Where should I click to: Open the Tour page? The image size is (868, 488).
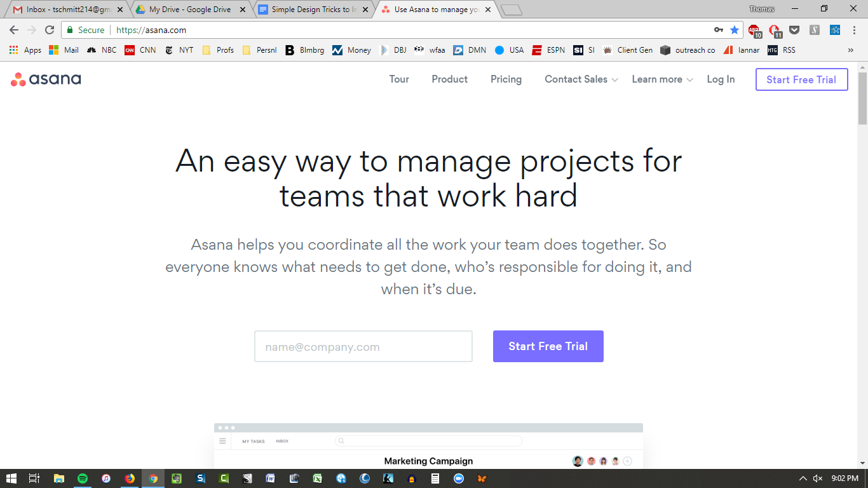click(x=399, y=79)
